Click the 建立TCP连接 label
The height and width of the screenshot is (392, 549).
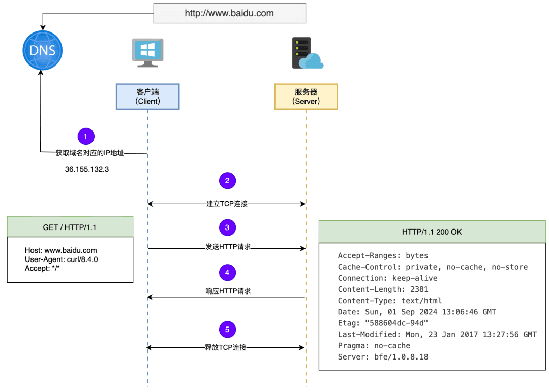coord(227,204)
